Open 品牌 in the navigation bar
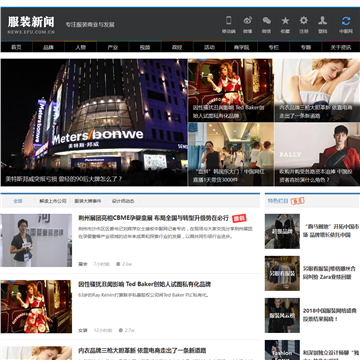Image resolution: width=360 pixels, height=360 pixels. tap(48, 47)
